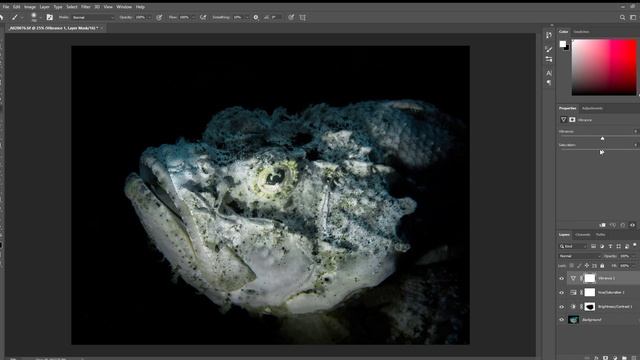Filter for smart objects icon
640x360 pixels.
pyautogui.click(x=627, y=246)
